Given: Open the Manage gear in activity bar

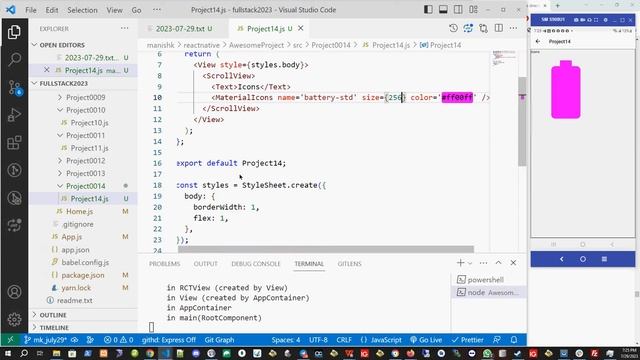Looking at the screenshot, I should (x=14, y=319).
